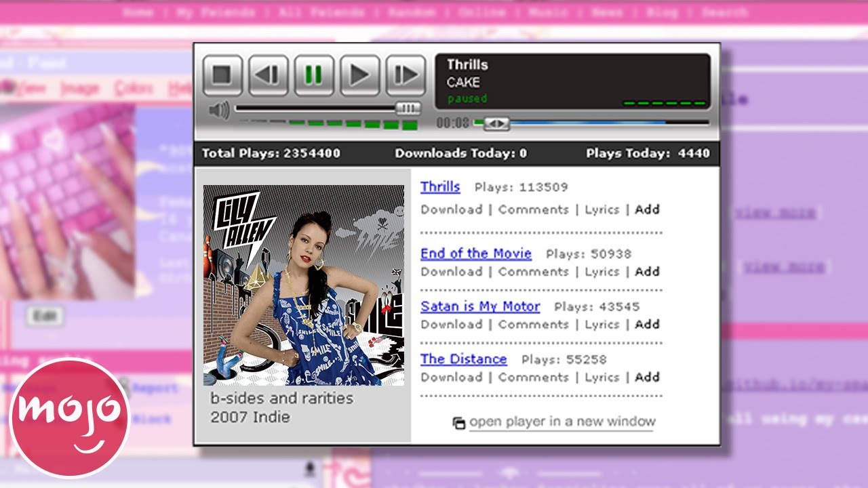Skip to the next track

pos(406,75)
